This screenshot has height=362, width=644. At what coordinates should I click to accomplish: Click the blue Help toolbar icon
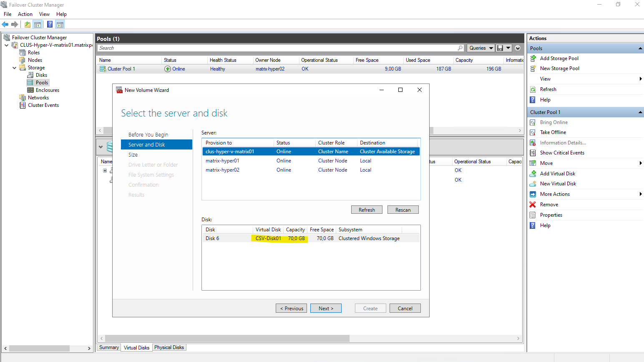tap(50, 25)
